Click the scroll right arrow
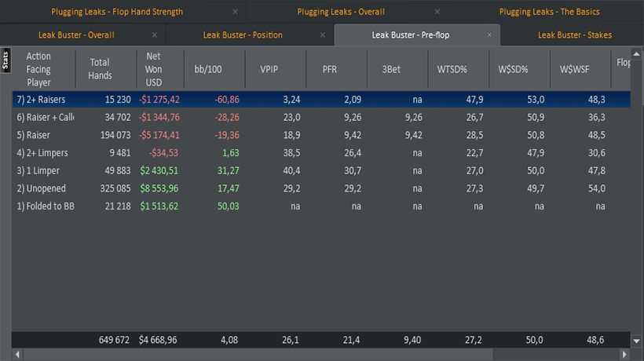Viewport: 644px width, 361px height. pyautogui.click(x=624, y=354)
